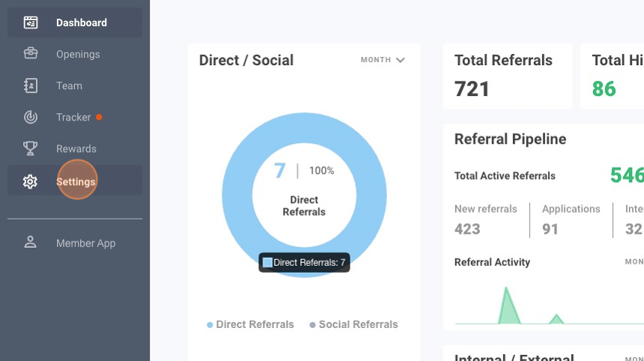Screen dimensions: 644x361
Task: Click the Settings gear icon
Action: [31, 181]
